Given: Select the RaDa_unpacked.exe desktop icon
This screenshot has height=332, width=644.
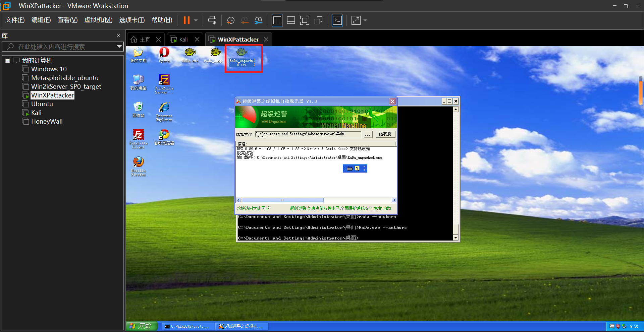Looking at the screenshot, I should (241, 57).
